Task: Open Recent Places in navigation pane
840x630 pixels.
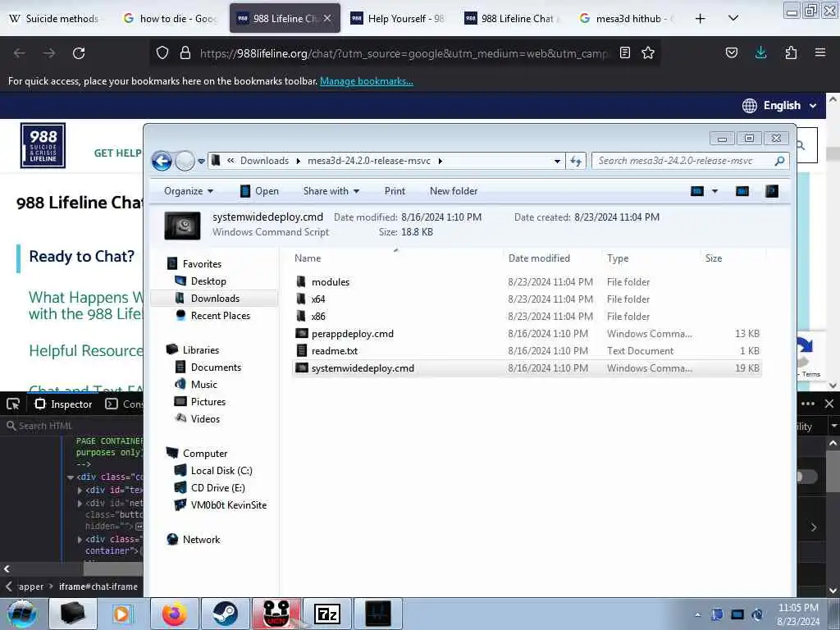Action: point(220,316)
